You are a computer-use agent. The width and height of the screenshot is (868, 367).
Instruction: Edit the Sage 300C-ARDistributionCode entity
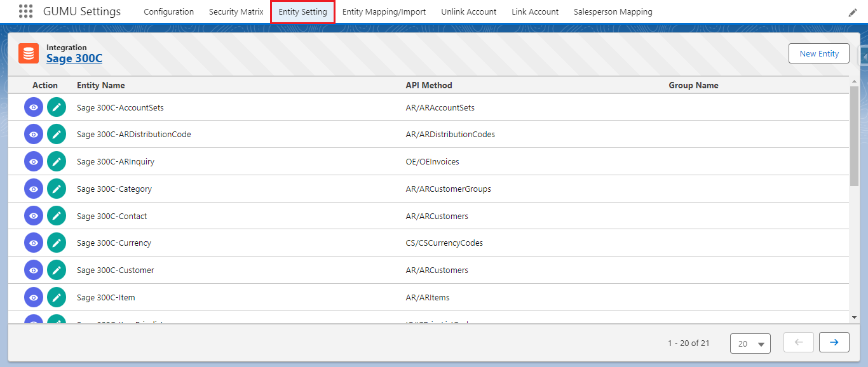[57, 135]
